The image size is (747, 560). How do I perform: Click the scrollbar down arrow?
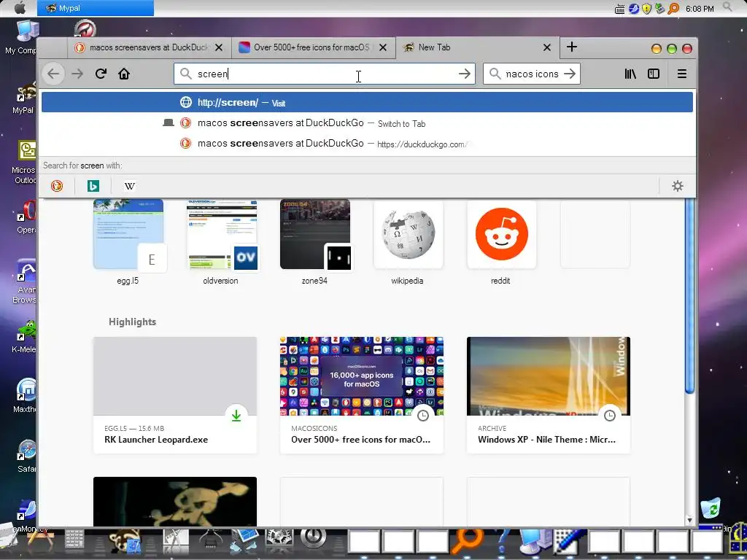click(689, 520)
